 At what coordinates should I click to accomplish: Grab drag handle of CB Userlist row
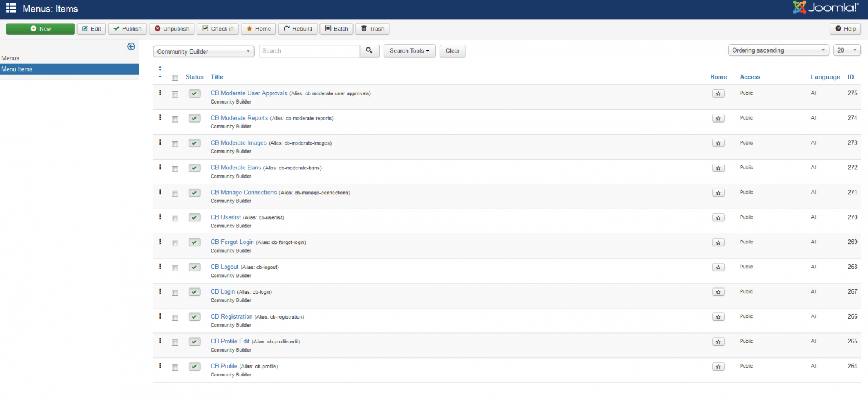point(160,217)
